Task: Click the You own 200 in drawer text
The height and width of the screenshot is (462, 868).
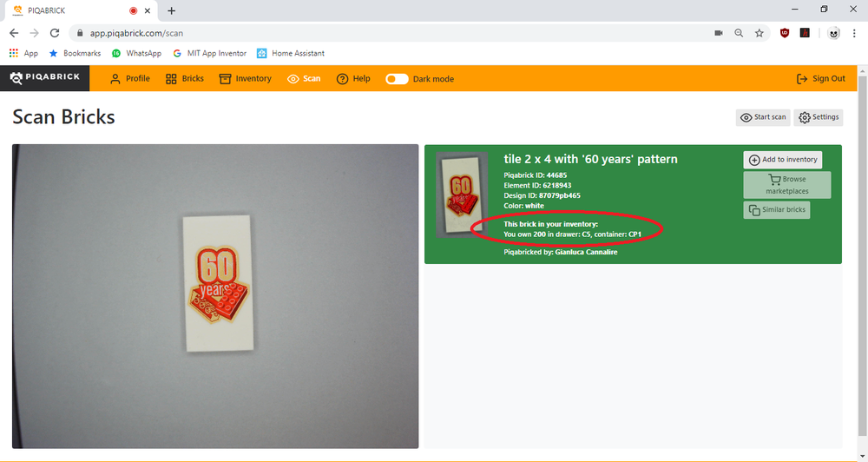Action: tap(572, 234)
